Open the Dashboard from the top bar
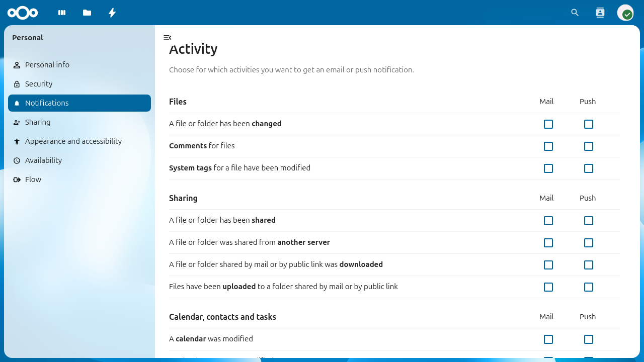The width and height of the screenshot is (644, 362). click(x=61, y=13)
